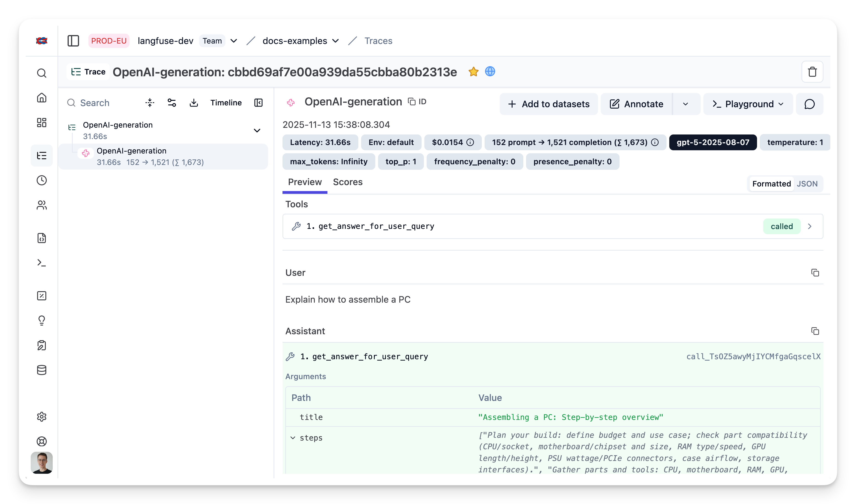This screenshot has height=504, width=856.
Task: Switch to JSON view
Action: click(807, 184)
